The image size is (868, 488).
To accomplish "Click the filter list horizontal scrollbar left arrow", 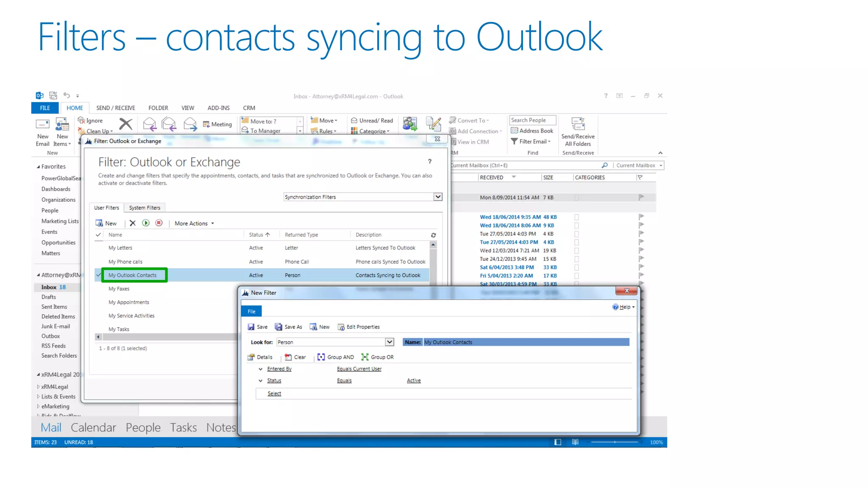I will click(98, 337).
